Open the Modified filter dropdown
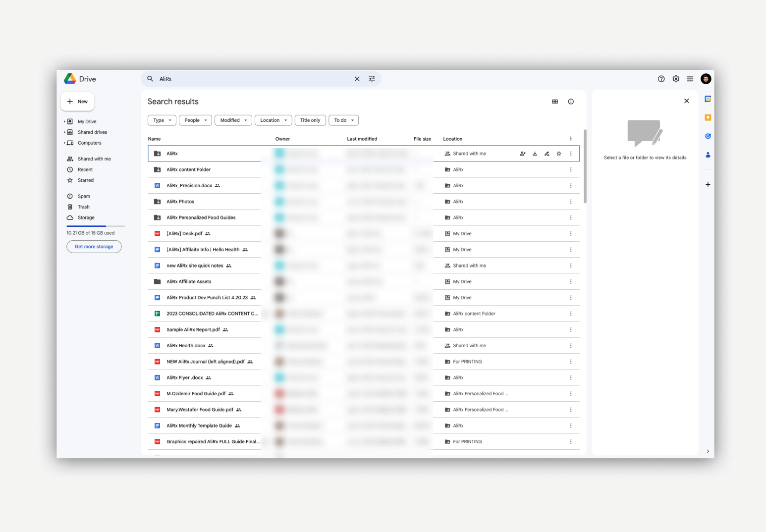Image resolution: width=766 pixels, height=532 pixels. pyautogui.click(x=233, y=120)
